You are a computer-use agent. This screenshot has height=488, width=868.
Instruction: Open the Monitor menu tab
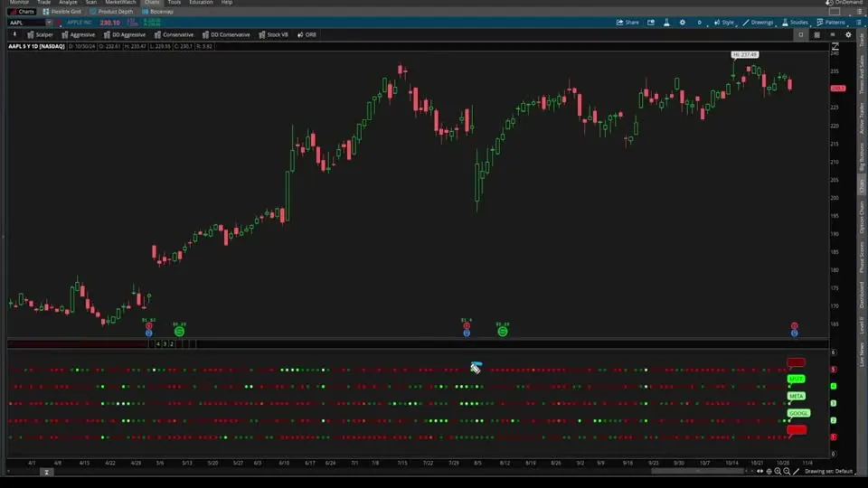19,2
